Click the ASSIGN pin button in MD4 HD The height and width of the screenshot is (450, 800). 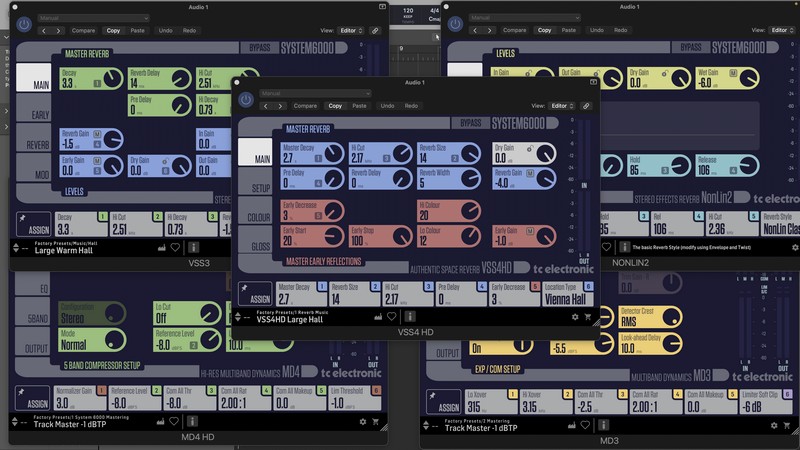(x=32, y=398)
